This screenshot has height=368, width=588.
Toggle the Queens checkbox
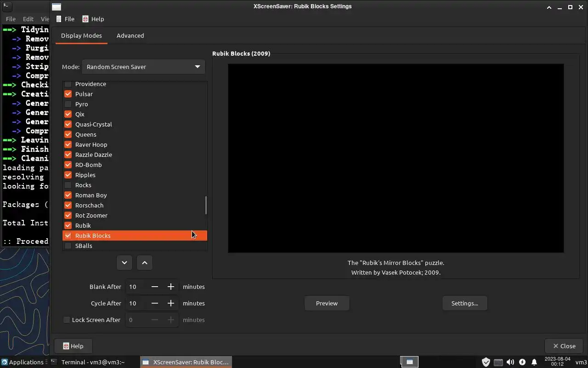(68, 134)
